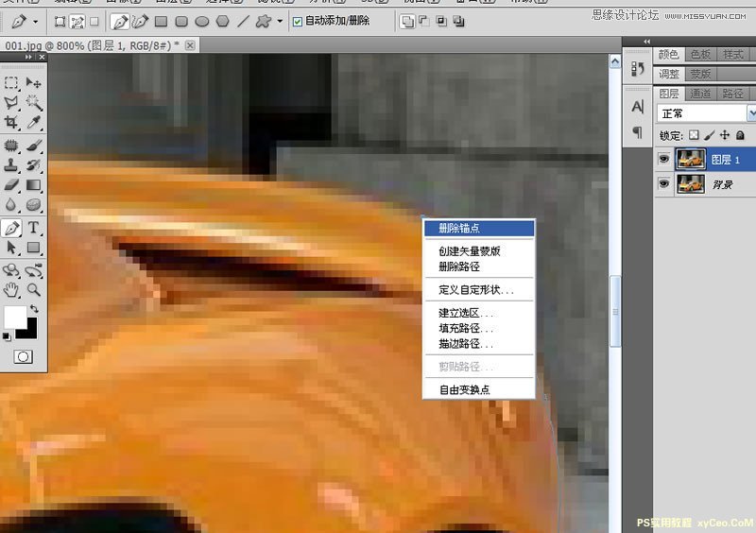Open the Character panel icon
Image resolution: width=756 pixels, height=533 pixels.
(637, 107)
